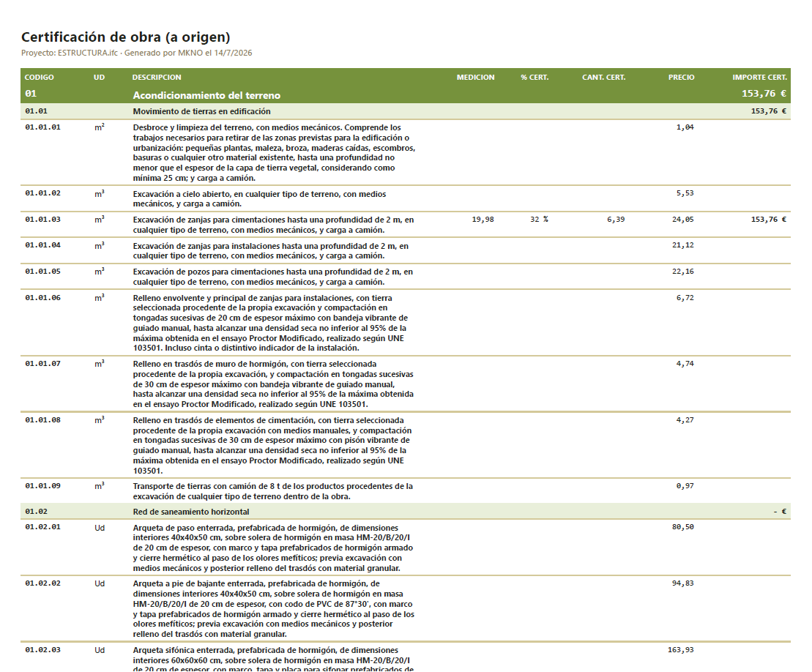Click the % CERT. column header

534,77
